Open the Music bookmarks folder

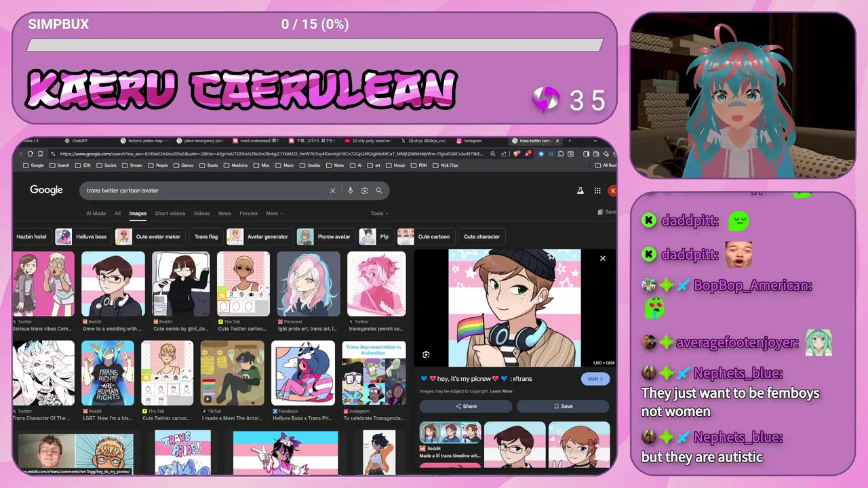point(285,165)
